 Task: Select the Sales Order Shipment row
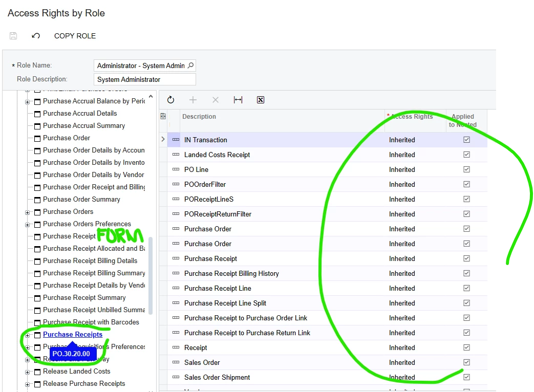pos(217,377)
